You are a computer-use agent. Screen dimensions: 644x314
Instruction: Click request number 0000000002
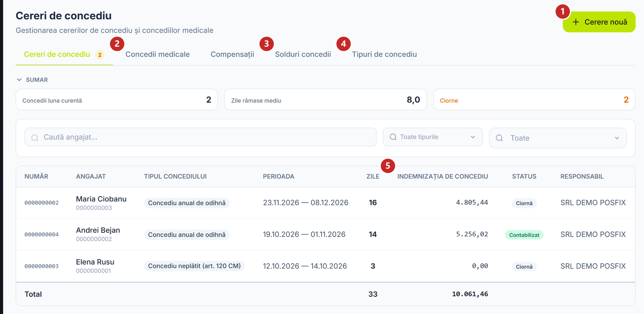coord(42,203)
